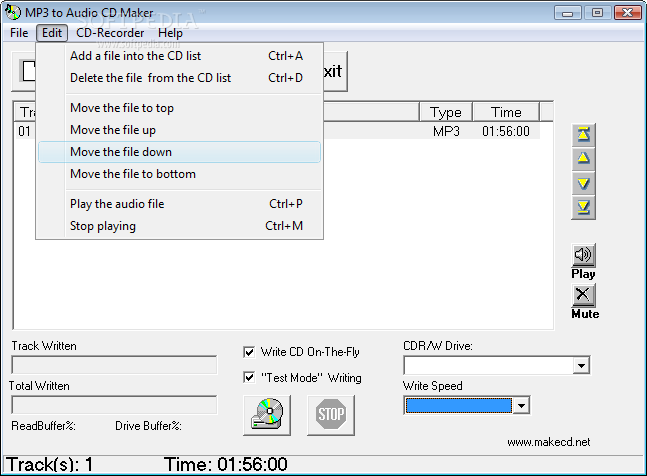Image resolution: width=647 pixels, height=476 pixels.
Task: Choose Delete the file from the CD list
Action: (x=179, y=78)
